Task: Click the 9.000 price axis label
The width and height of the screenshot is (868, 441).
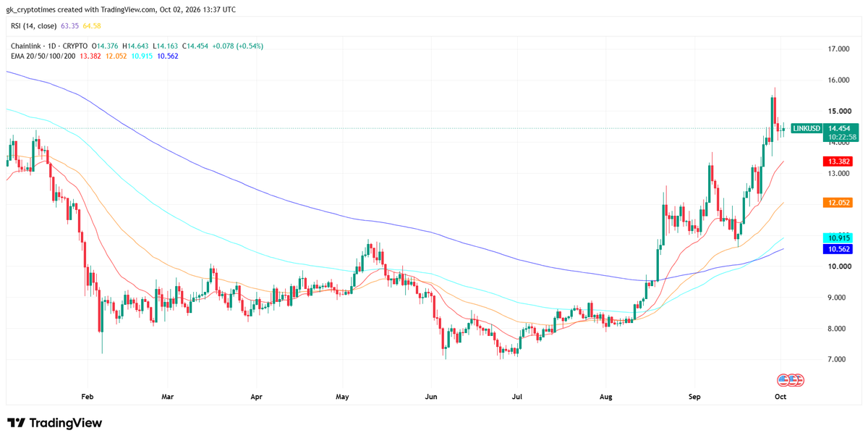Action: pyautogui.click(x=838, y=298)
